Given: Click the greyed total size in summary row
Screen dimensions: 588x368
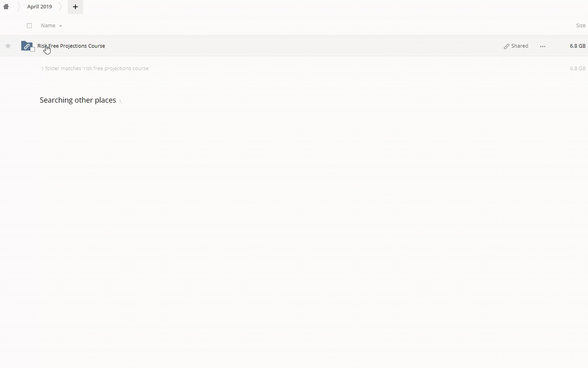Looking at the screenshot, I should (577, 68).
